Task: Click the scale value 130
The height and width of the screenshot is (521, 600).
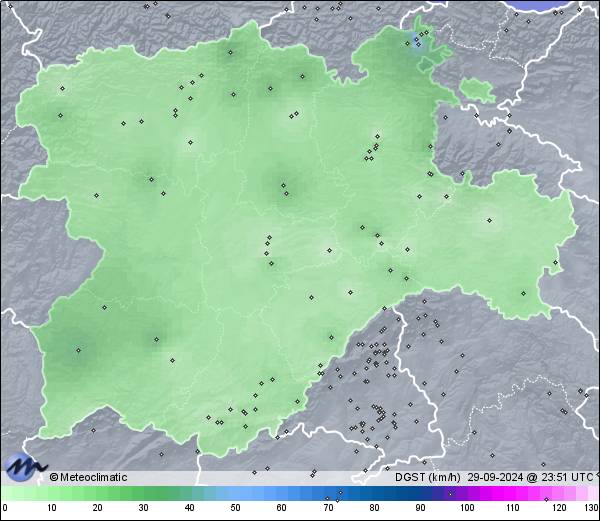Action: click(592, 508)
